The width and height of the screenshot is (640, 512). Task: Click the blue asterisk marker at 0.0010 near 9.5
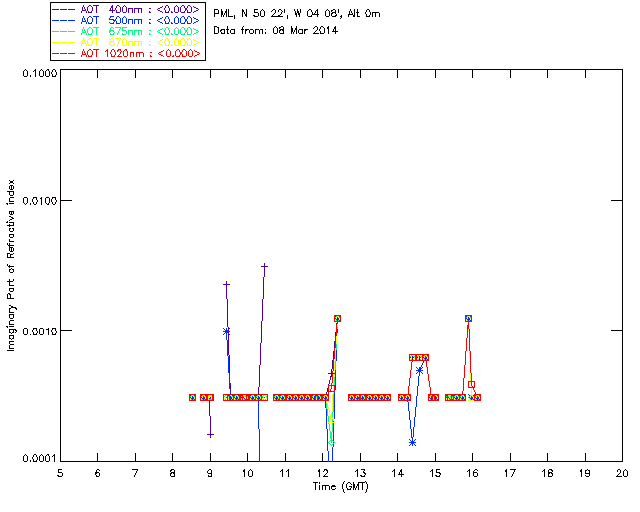[x=227, y=331]
